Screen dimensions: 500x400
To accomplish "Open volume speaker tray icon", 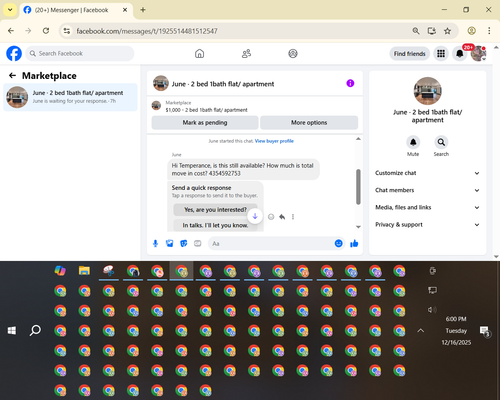I will coord(432,310).
